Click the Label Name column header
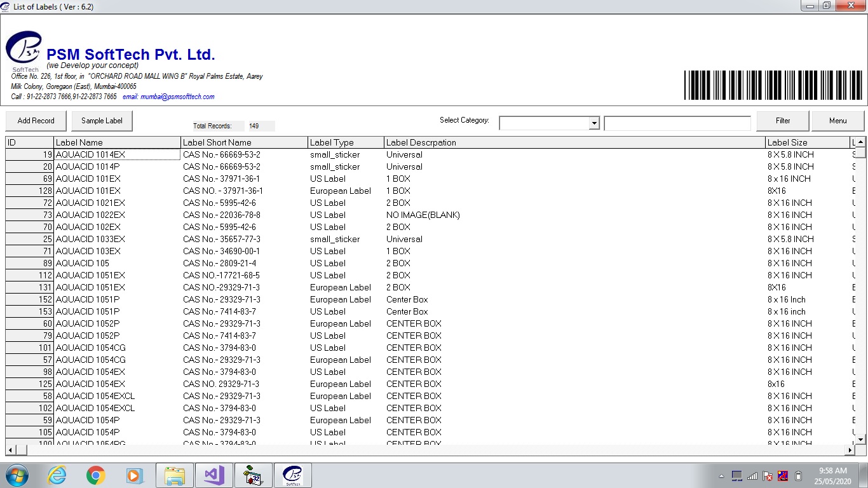The height and width of the screenshot is (488, 868). [118, 142]
